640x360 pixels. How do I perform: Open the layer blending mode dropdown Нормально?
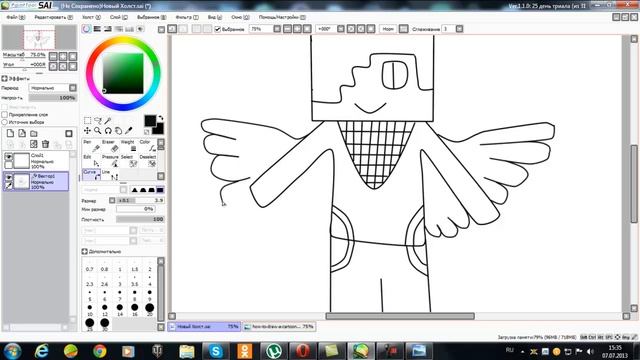pos(53,88)
